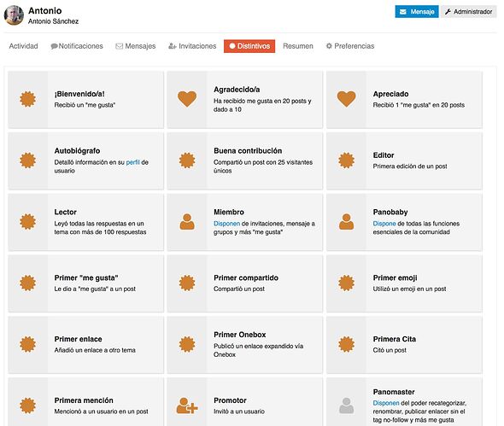Click the Primer emoji seal icon
504x426 pixels.
[346, 283]
